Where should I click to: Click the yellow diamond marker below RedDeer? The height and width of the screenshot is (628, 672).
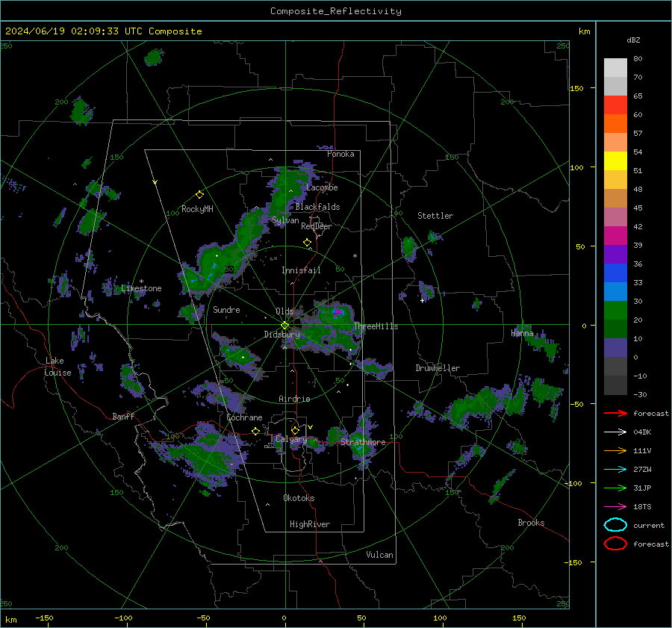(308, 243)
